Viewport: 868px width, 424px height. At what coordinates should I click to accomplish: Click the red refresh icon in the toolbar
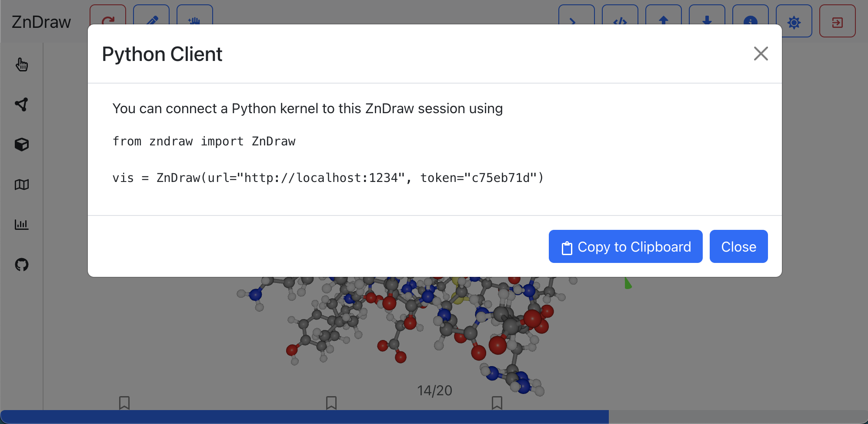[x=108, y=21]
